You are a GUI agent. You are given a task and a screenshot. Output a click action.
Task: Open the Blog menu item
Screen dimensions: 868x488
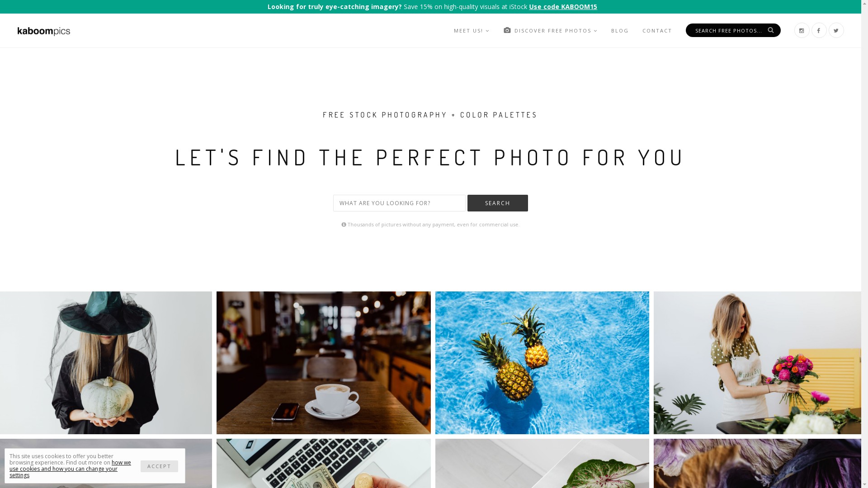click(x=620, y=31)
